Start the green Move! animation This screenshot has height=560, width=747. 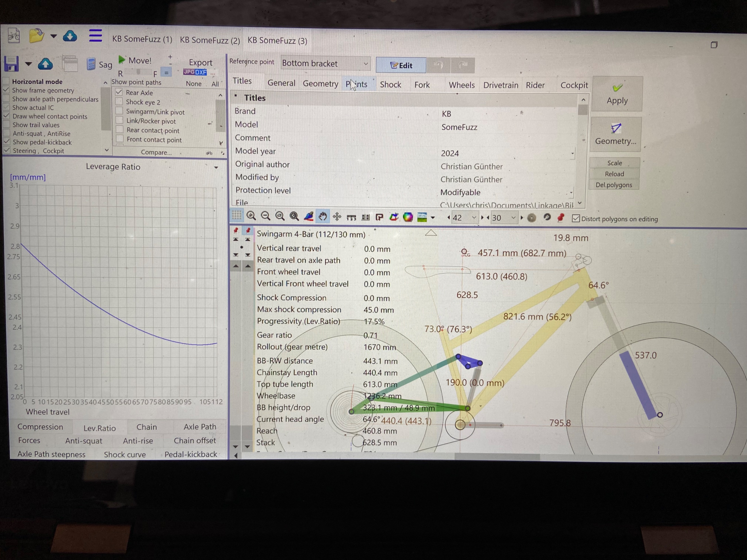[x=135, y=60]
